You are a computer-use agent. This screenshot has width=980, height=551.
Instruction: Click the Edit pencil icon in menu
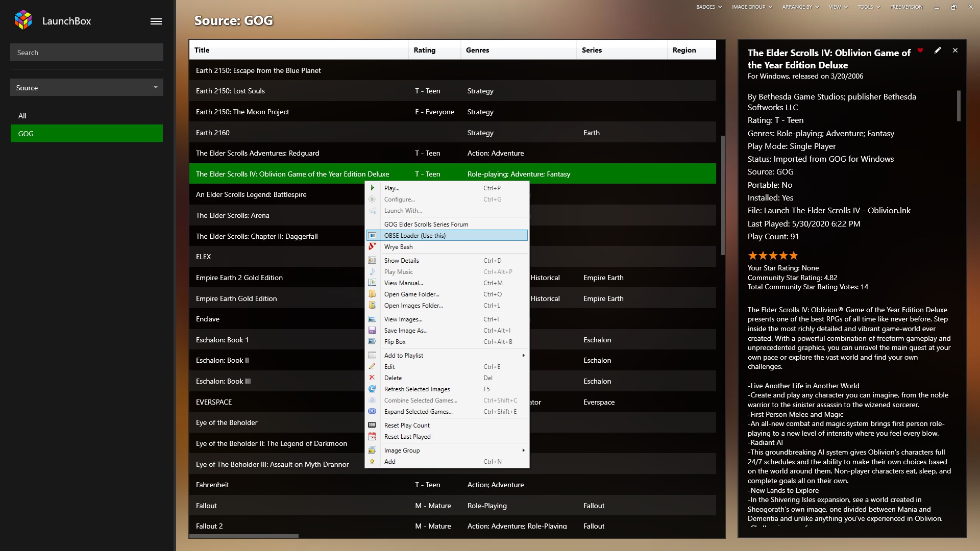[x=372, y=366]
